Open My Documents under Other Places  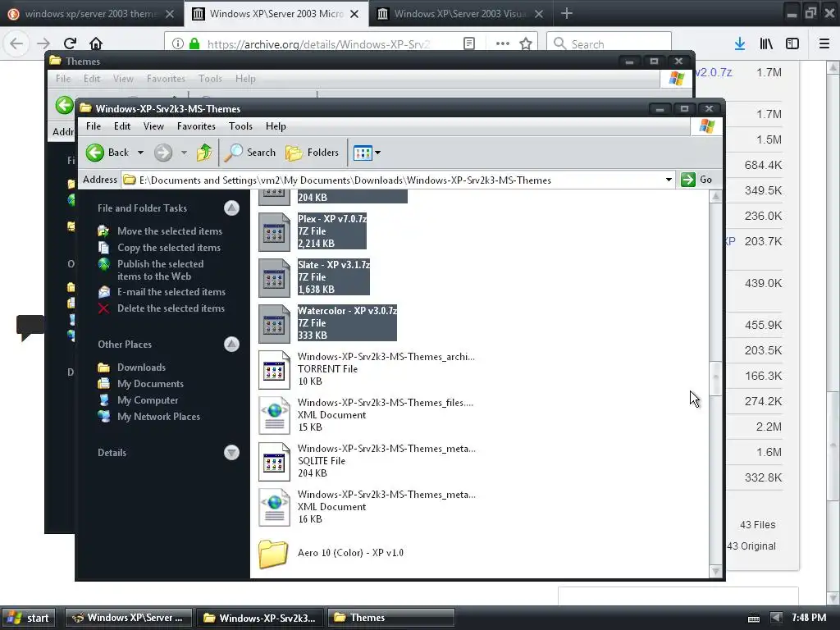pos(150,384)
